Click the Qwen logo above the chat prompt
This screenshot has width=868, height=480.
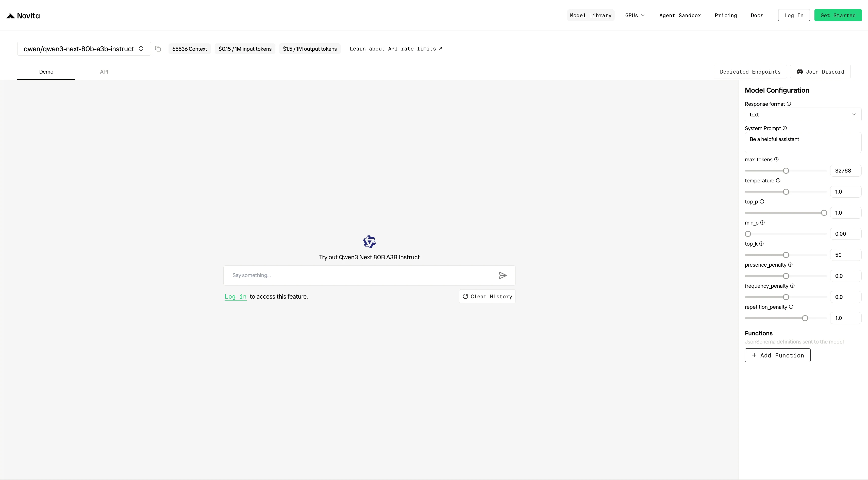[x=369, y=242]
